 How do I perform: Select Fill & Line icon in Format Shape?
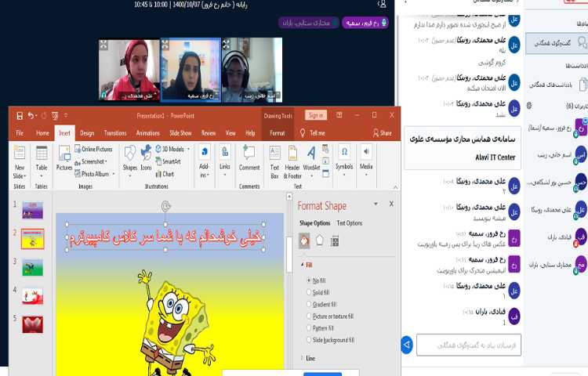click(x=304, y=240)
